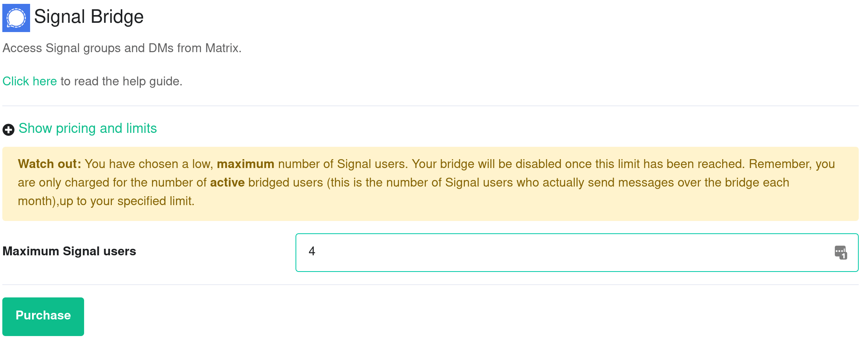
Task: Click the bold word maximum in the warning
Action: pos(245,164)
